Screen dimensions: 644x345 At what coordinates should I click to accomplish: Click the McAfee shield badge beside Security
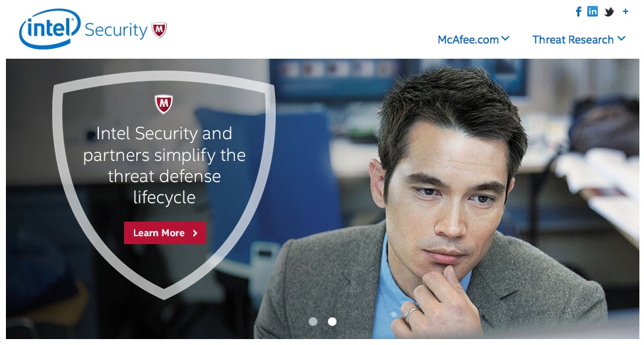(x=160, y=30)
